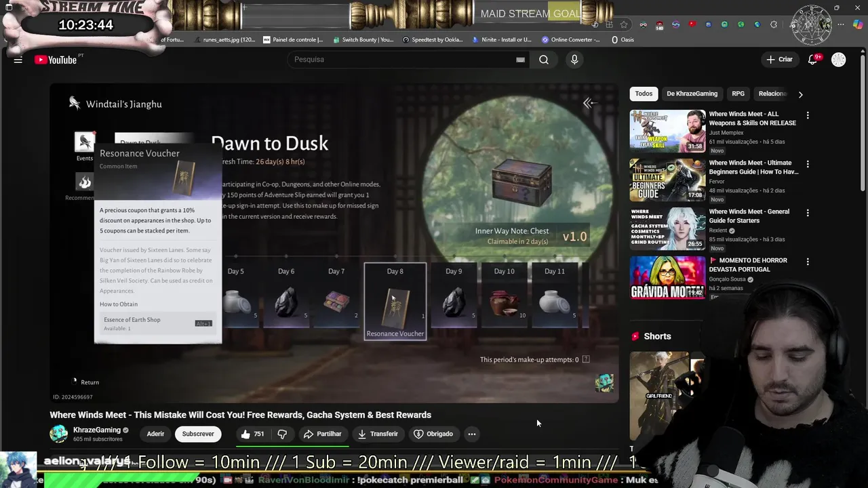The height and width of the screenshot is (488, 868).
Task: Open more video actions ellipsis menu
Action: [x=472, y=434]
